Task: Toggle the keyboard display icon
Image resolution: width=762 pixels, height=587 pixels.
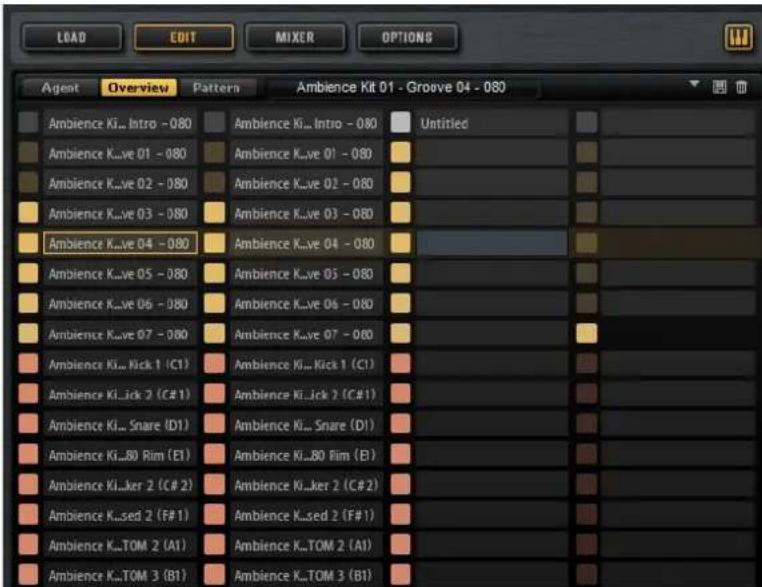Action: tap(738, 37)
